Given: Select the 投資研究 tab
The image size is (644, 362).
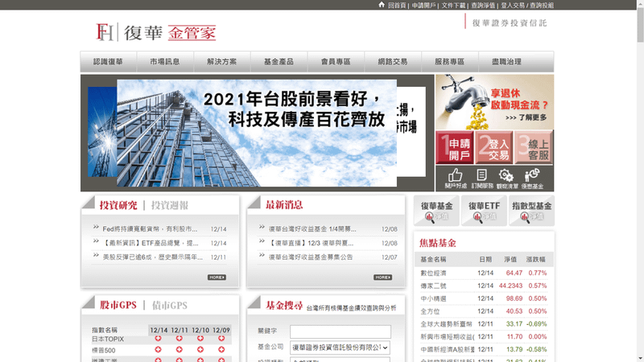Looking at the screenshot, I should coord(118,205).
